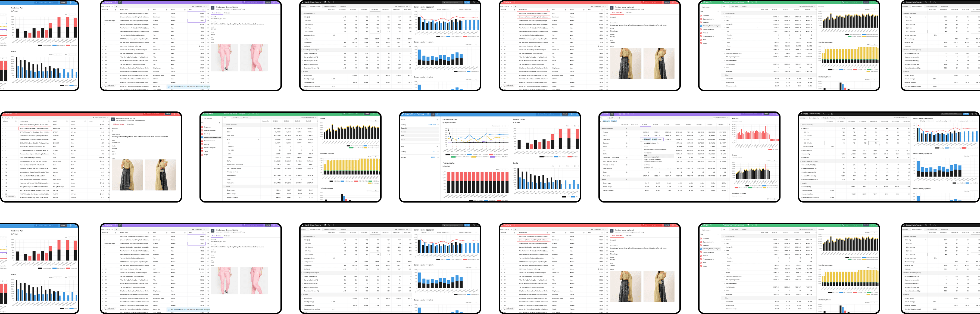
Task: Click the next arrow of the Consensus chart stepper
Action: [507, 126]
